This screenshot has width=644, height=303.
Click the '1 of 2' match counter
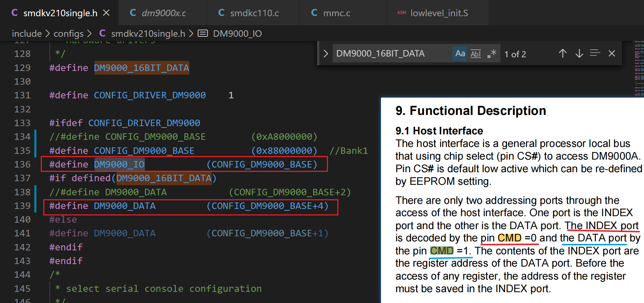515,54
